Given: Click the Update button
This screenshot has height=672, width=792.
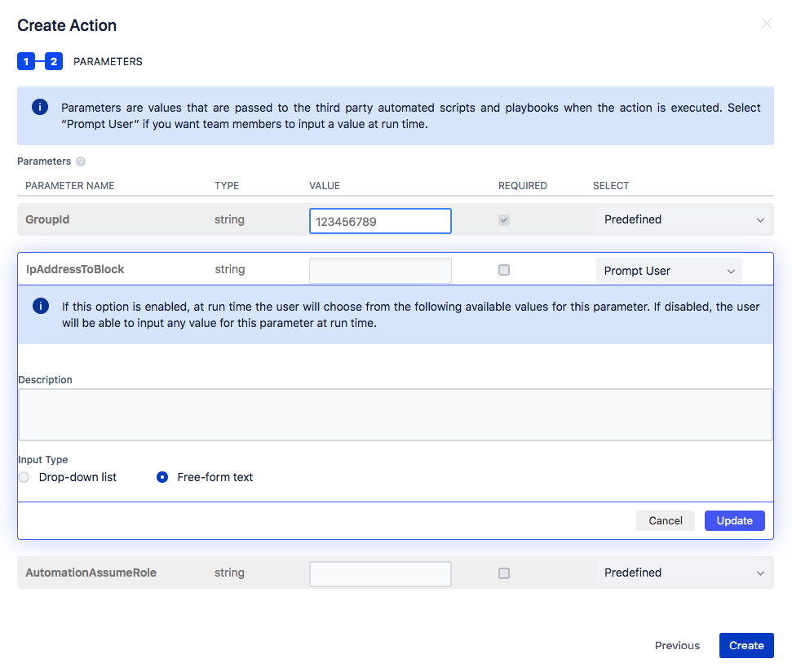Looking at the screenshot, I should [x=734, y=520].
